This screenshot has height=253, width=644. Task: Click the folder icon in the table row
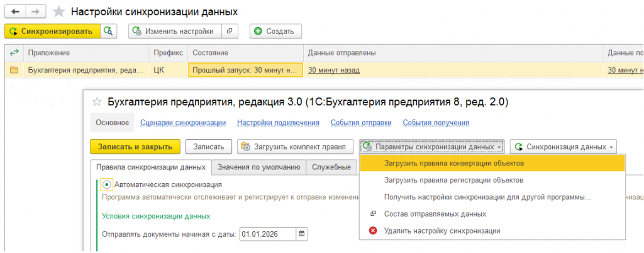pyautogui.click(x=14, y=70)
